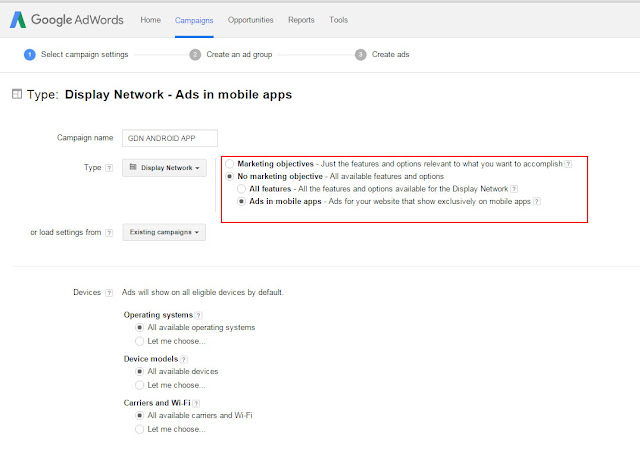Click step 2 circle Create an ad group
Image resolution: width=640 pixels, height=455 pixels.
195,55
